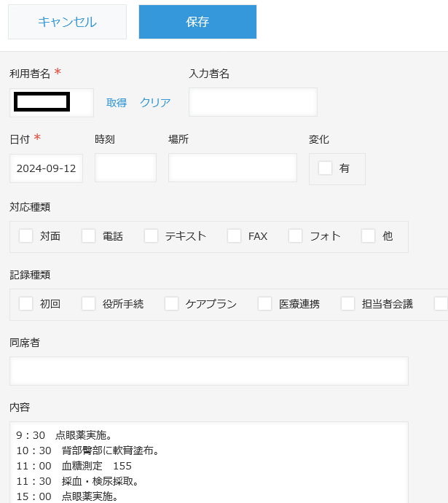Check the 対面 checkbox
Screen dimensions: 448x503
click(26, 236)
